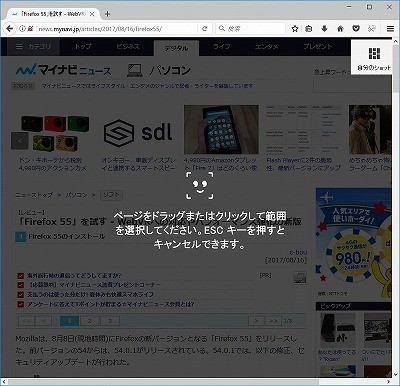The image size is (400, 386).
Task: Click the magnifier icon in the search box
Action: (222, 29)
